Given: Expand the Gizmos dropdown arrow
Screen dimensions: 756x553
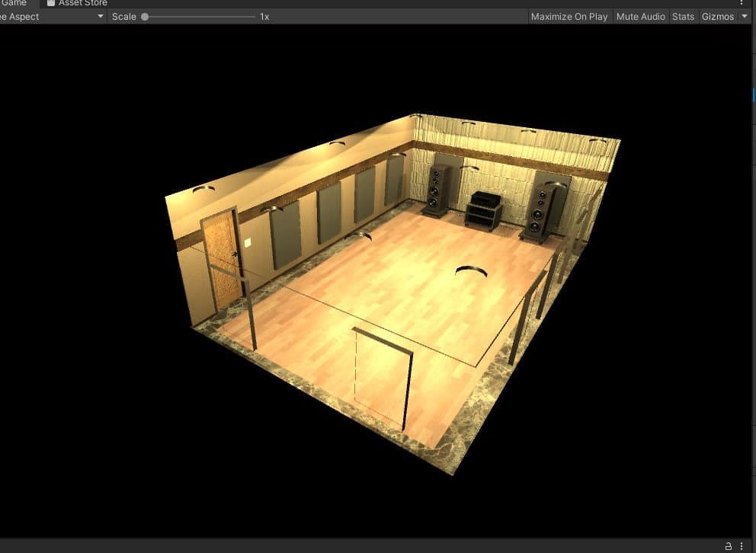Looking at the screenshot, I should coord(744,17).
